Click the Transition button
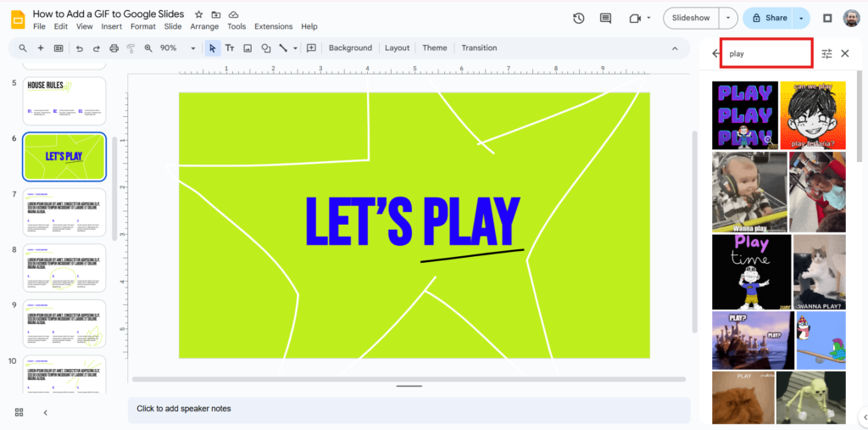Viewport: 868px width, 430px height. [x=479, y=48]
